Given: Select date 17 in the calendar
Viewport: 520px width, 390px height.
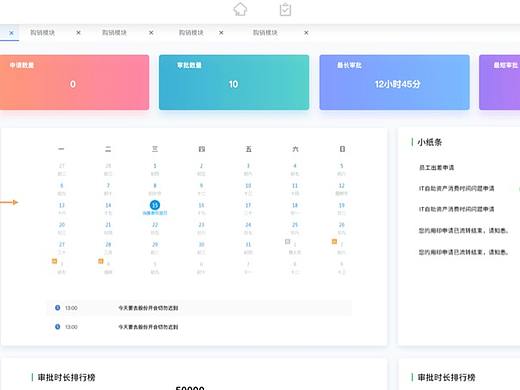Looking at the screenshot, I should click(248, 205).
